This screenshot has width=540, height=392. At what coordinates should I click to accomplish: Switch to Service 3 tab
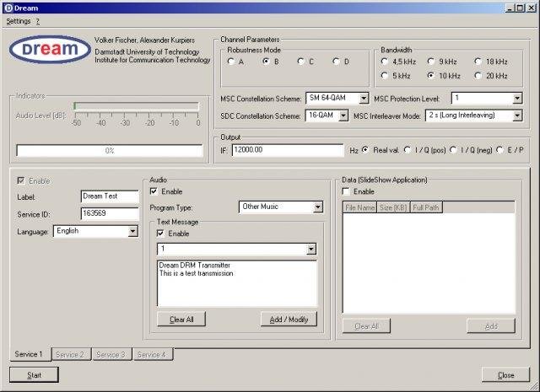point(111,355)
